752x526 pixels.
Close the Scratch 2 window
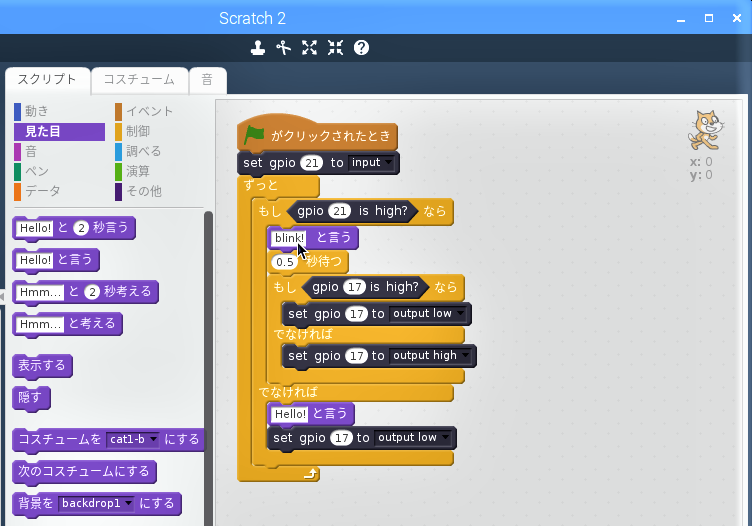[x=737, y=18]
